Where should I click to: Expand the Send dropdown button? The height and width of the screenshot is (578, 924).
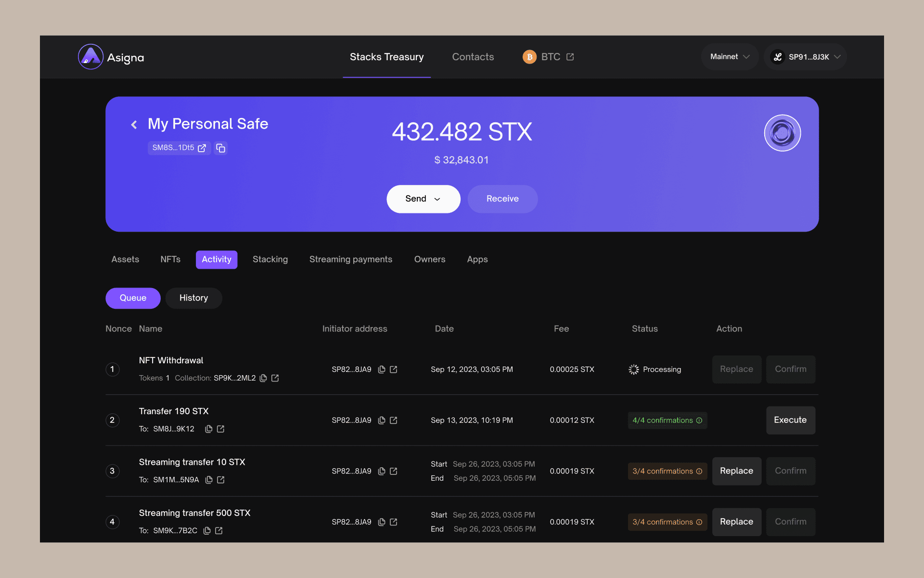click(423, 199)
